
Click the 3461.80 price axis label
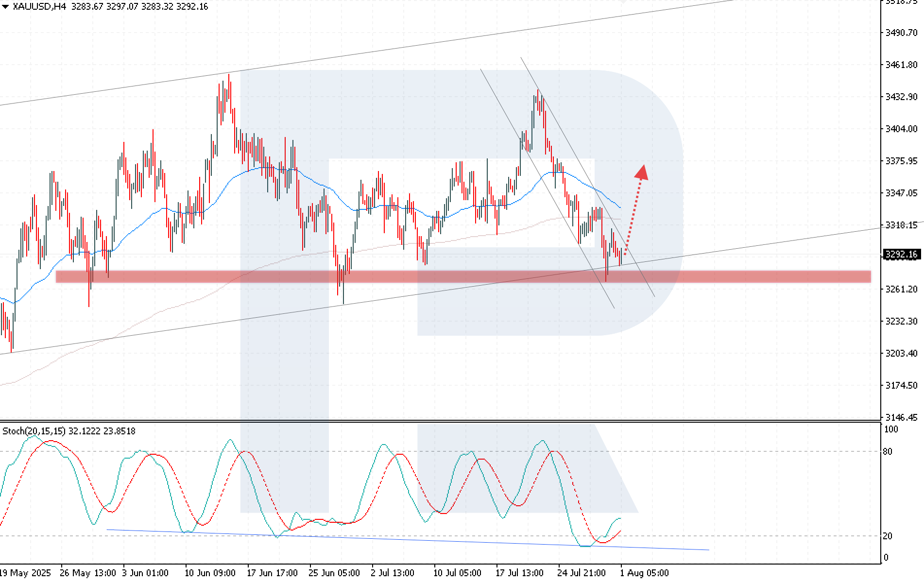[x=901, y=65]
